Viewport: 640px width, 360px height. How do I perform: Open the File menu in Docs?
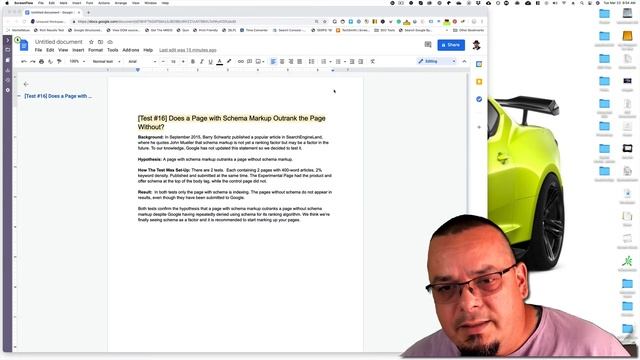tap(38, 50)
